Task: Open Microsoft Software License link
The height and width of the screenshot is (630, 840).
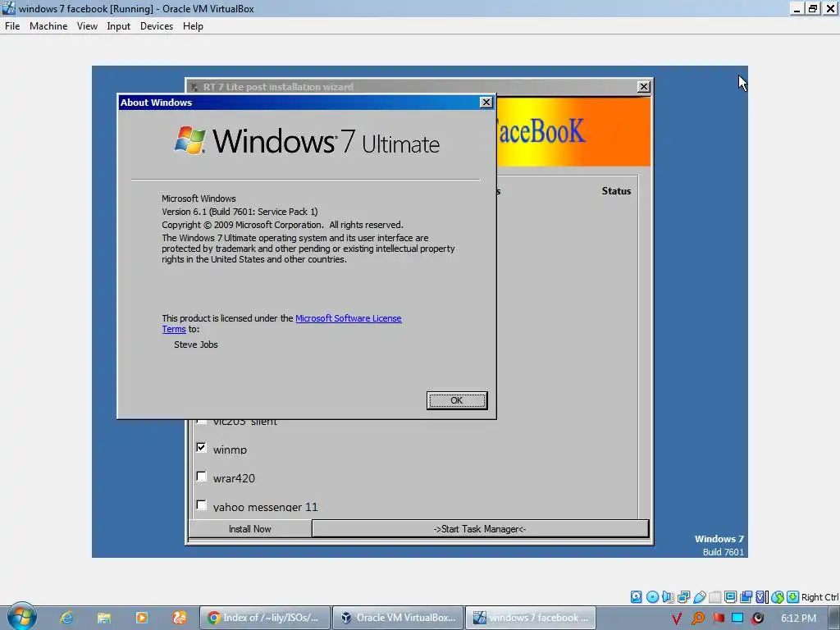Action: pos(348,318)
